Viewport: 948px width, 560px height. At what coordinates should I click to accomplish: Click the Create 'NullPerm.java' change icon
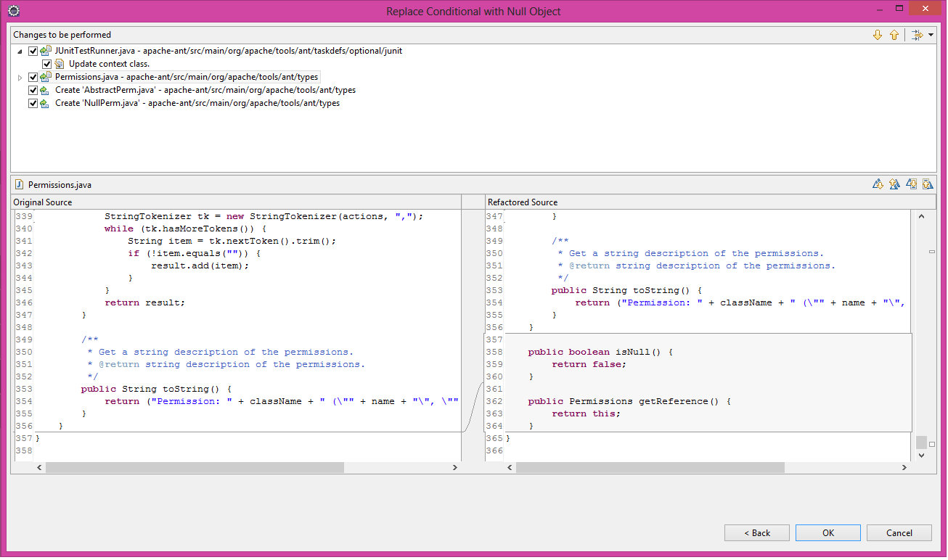pos(46,103)
